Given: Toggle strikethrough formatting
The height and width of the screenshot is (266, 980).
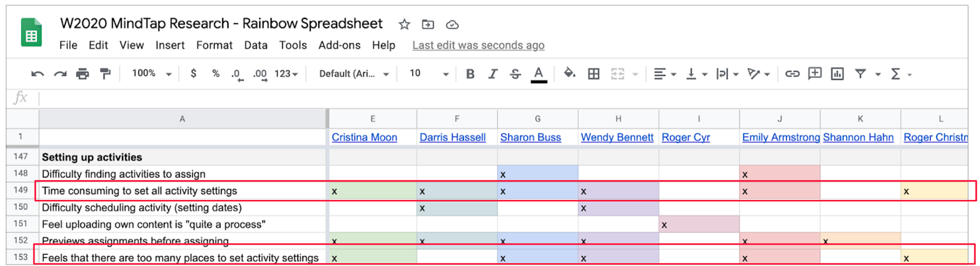Looking at the screenshot, I should [x=516, y=74].
